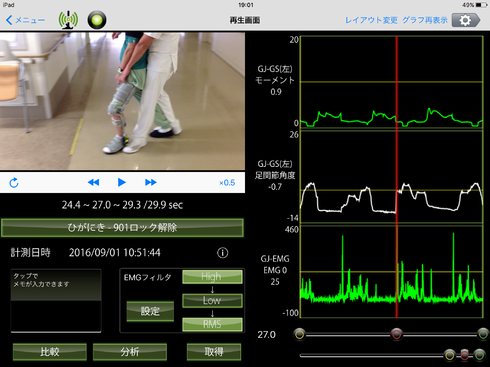Tap the wireless sensor connection icon

tap(68, 20)
